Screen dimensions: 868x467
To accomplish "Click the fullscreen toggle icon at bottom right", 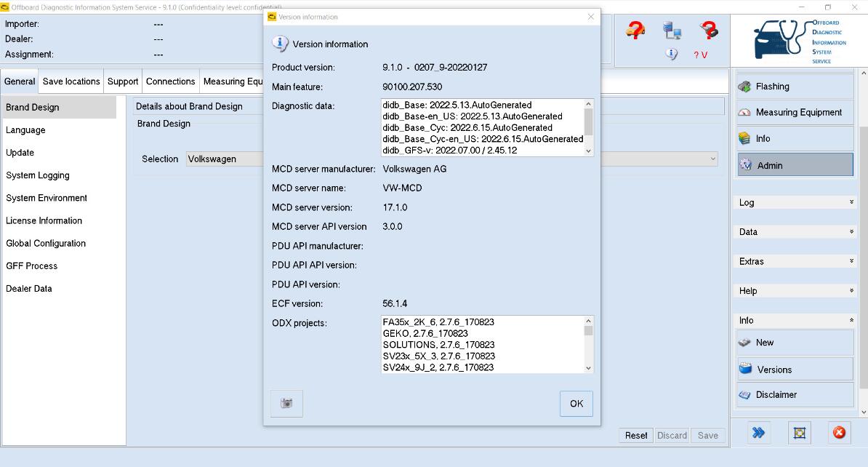I will pyautogui.click(x=800, y=433).
